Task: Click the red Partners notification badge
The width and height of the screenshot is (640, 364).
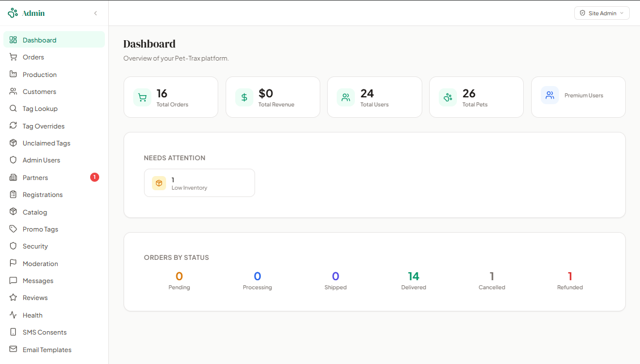Action: click(94, 177)
